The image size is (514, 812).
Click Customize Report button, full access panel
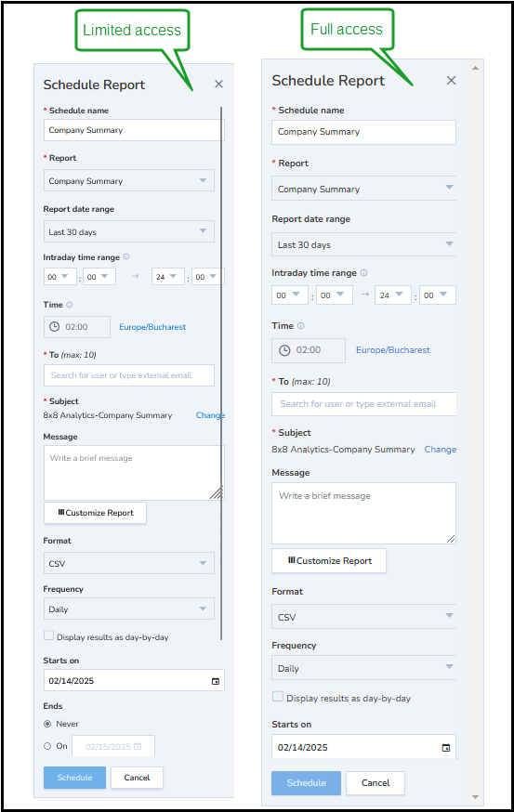[x=329, y=561]
